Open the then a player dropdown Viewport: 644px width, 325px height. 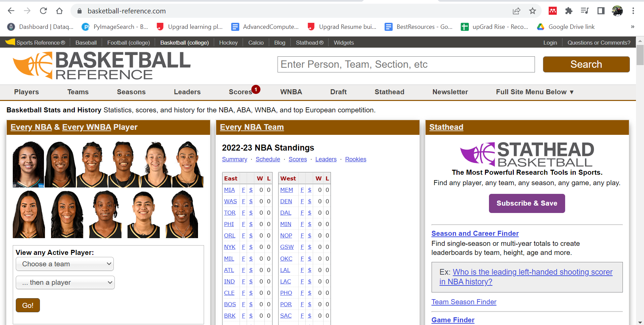coord(65,282)
